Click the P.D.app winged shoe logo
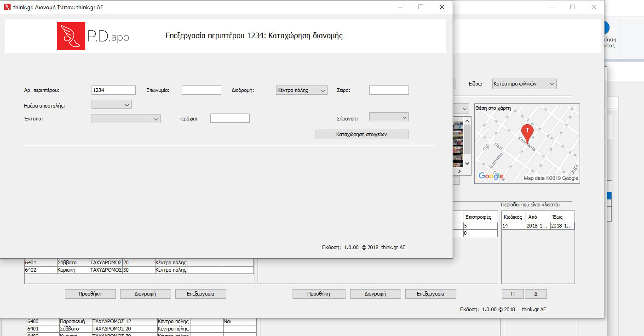Viewport: 644px width, 336px height. click(x=71, y=36)
